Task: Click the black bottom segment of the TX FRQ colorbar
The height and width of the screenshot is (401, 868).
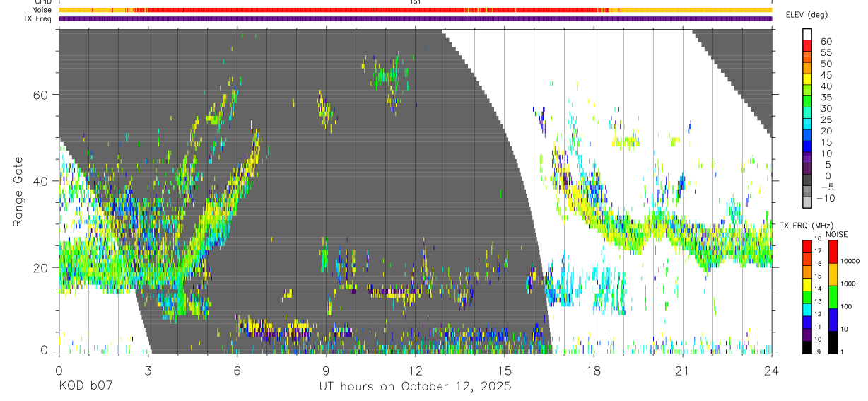Action: click(807, 347)
